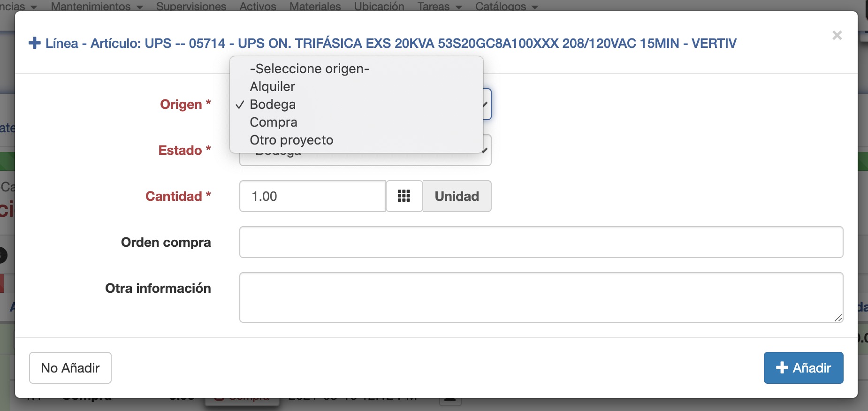Open the numeric keypad grid icon
Screen dimensions: 868x411
coord(404,196)
